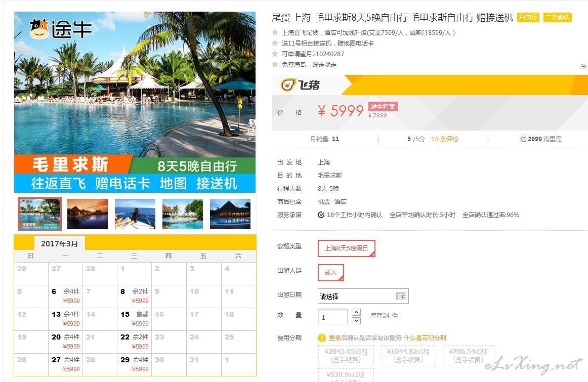
Task: Click the star icon beside 免签海岛
Action: click(275, 64)
